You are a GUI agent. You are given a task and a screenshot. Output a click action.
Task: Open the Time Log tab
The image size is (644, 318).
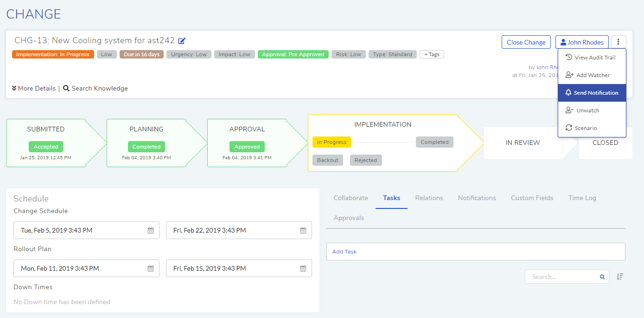click(x=582, y=198)
